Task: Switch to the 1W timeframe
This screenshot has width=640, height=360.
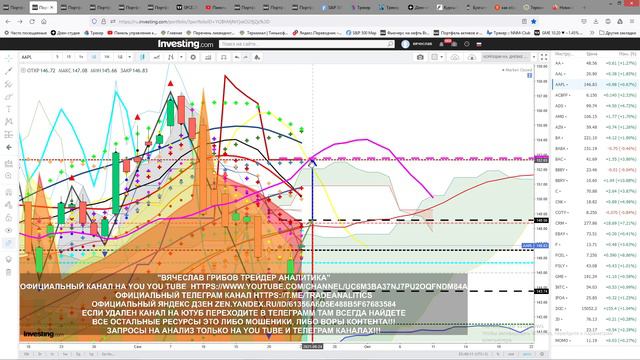Action: point(107,57)
